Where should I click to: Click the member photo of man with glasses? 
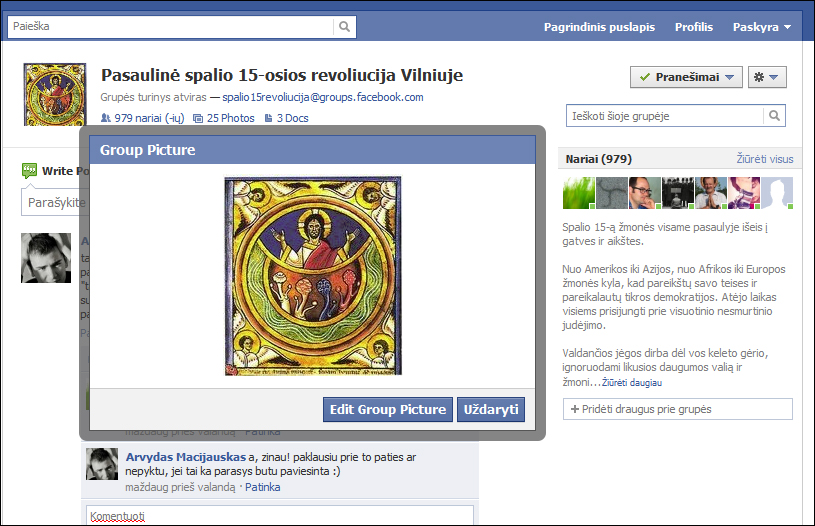point(645,193)
